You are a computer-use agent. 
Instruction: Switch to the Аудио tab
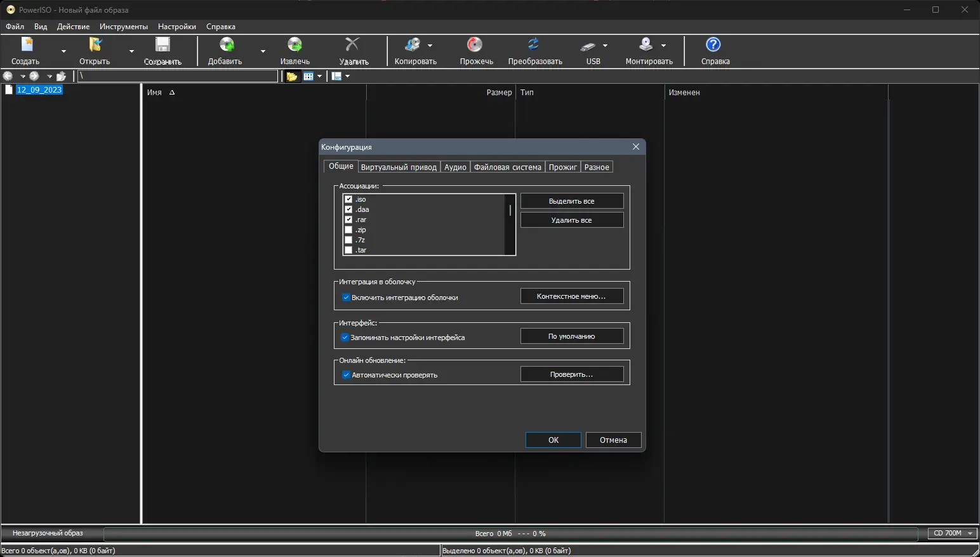coord(455,167)
